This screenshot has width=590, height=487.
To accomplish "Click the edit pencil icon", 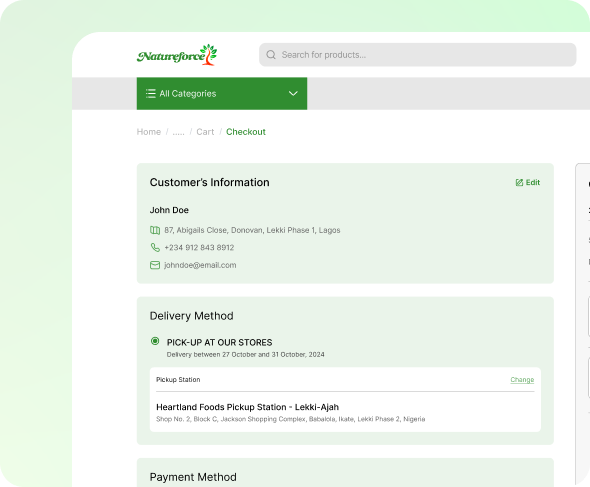I will pos(519,183).
